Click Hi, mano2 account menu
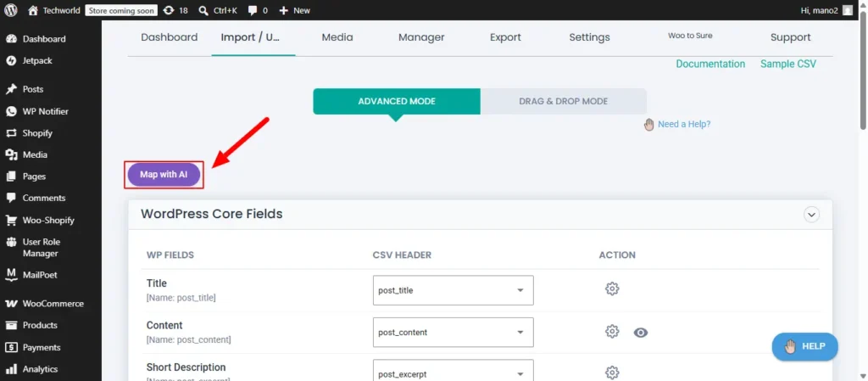868x381 pixels. tap(826, 10)
